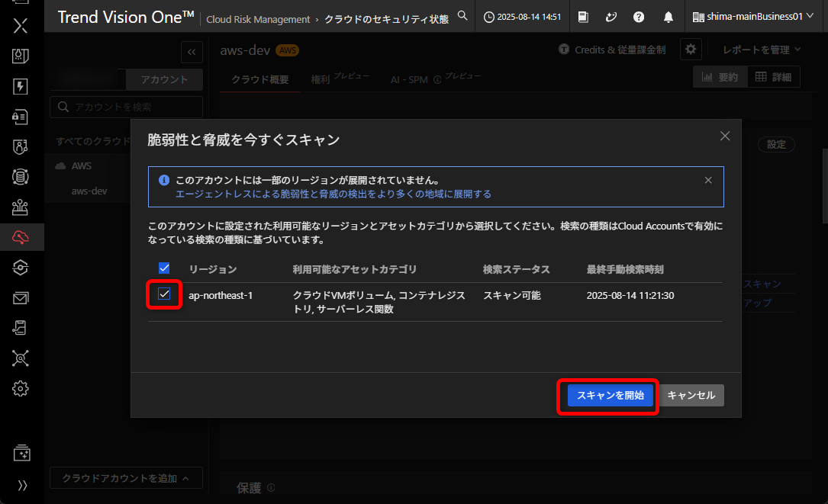Toggle the ap-northeast-1 region checkbox

pos(164,294)
